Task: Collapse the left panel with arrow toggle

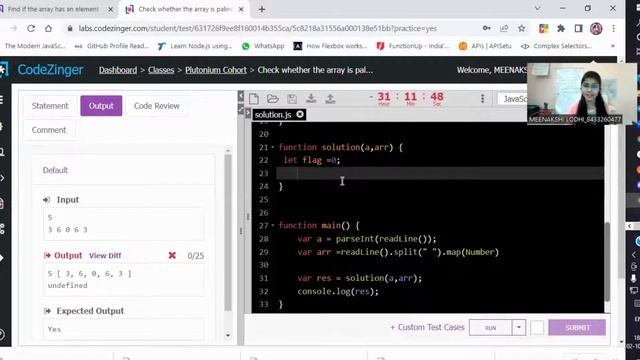Action: pos(241,96)
